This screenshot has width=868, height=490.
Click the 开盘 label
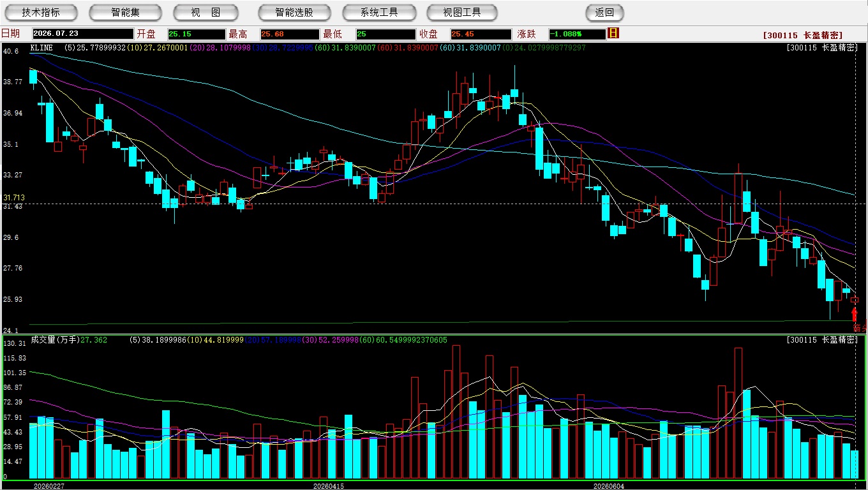[x=146, y=34]
